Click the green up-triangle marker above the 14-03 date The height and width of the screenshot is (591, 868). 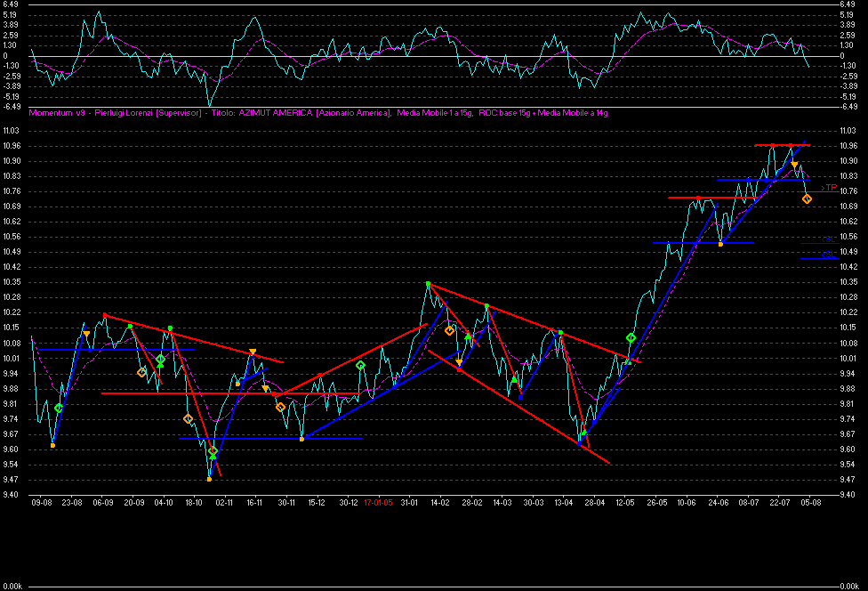514,380
